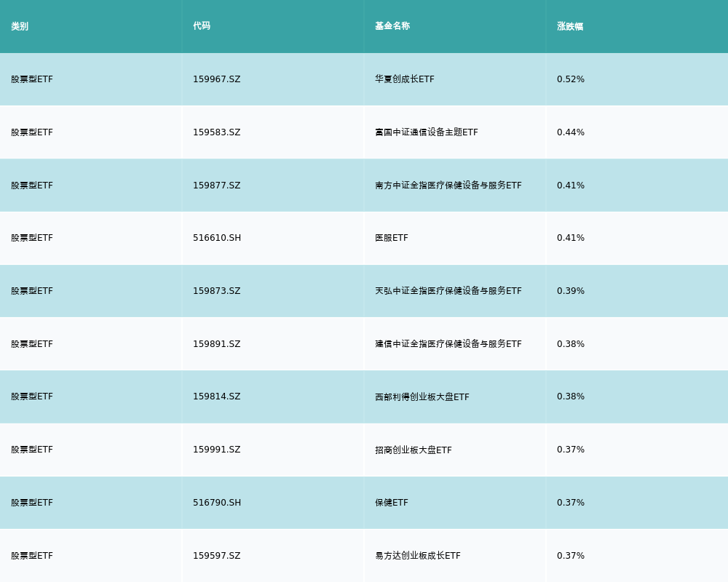Click 0.37% in the 159991.SZ row
This screenshot has width=728, height=582.
571,450
